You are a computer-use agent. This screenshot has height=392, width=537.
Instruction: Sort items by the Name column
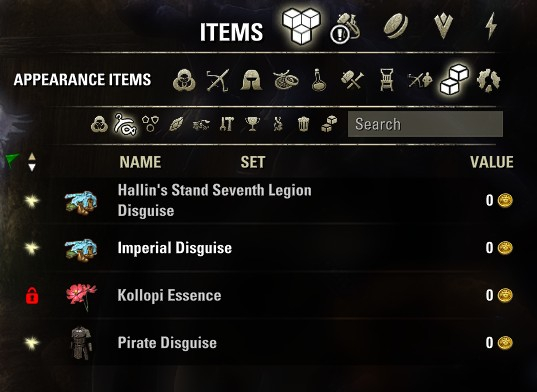click(140, 162)
